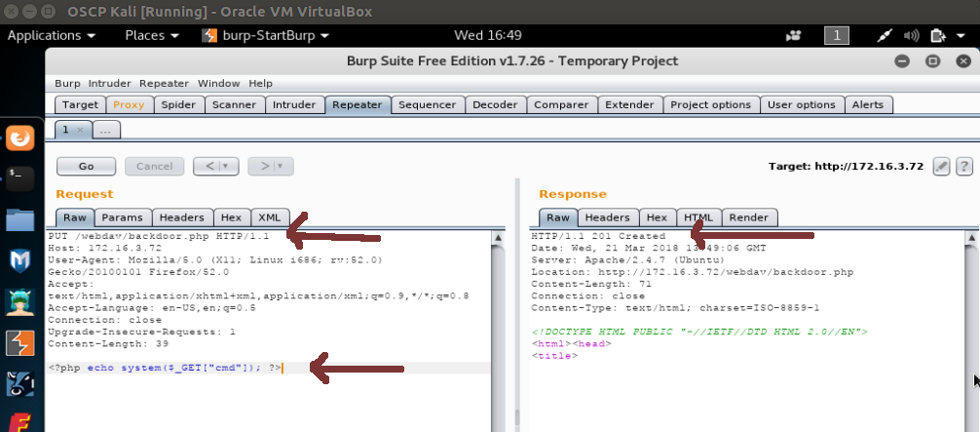The width and height of the screenshot is (980, 432).
Task: Launch Metasploit from the dock
Action: [20, 261]
